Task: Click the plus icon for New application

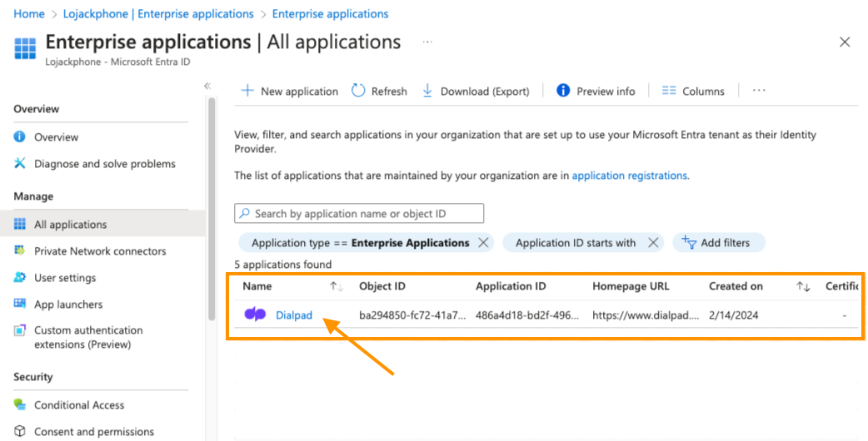Action: 247,91
